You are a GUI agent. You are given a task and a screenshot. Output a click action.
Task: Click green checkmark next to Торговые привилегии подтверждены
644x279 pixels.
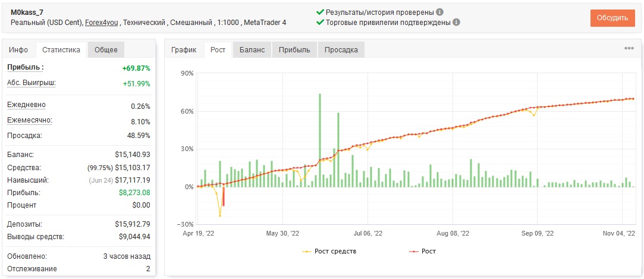click(x=321, y=22)
